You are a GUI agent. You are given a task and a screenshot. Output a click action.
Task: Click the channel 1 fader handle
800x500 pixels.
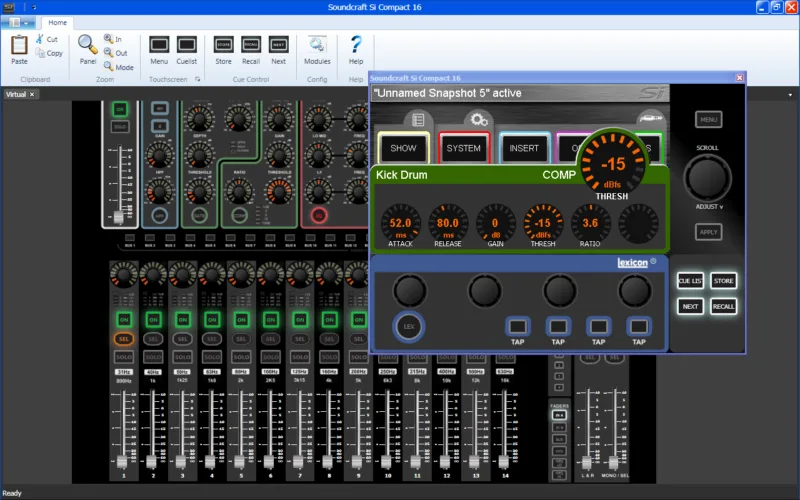pos(122,462)
